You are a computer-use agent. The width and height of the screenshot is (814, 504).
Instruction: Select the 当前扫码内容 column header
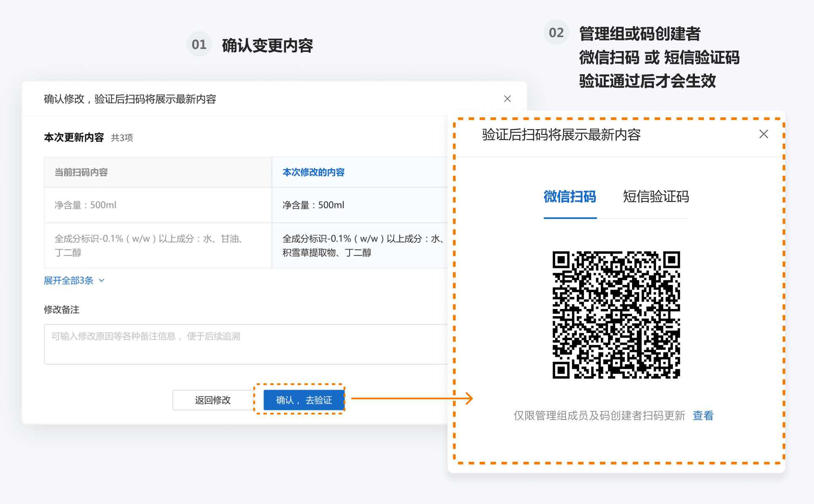tap(81, 172)
